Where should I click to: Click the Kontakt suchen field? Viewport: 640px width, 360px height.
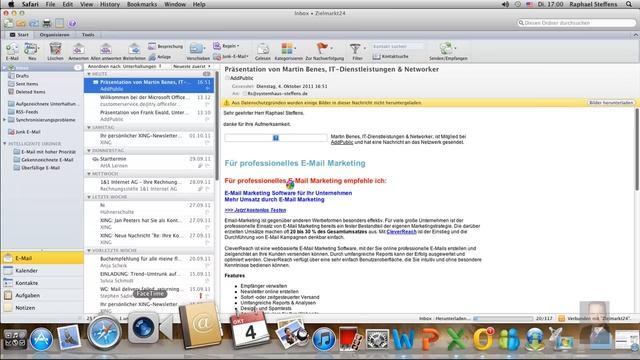tap(398, 46)
